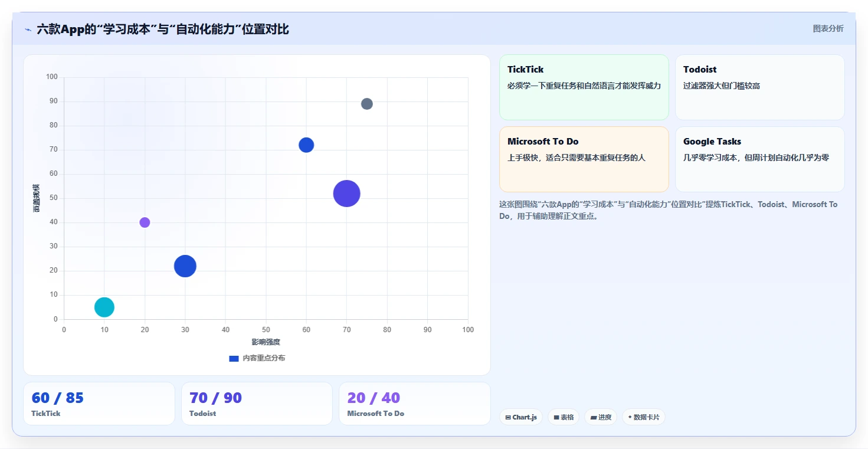The height and width of the screenshot is (449, 868).
Task: Open the Microsoft To Do description card
Action: click(584, 159)
